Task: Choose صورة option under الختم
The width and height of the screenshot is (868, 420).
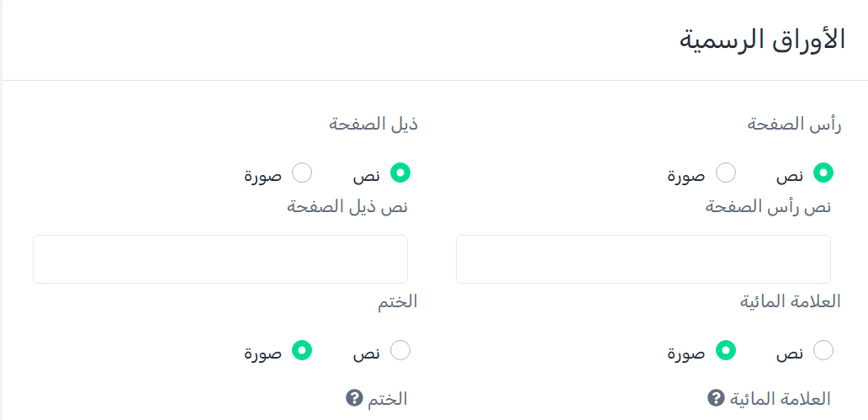Action: (x=301, y=351)
